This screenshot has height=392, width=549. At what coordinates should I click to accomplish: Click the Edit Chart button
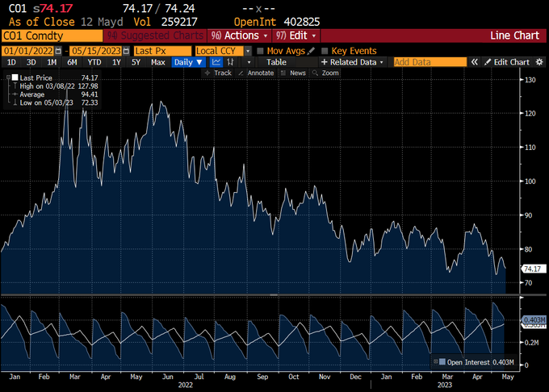507,62
